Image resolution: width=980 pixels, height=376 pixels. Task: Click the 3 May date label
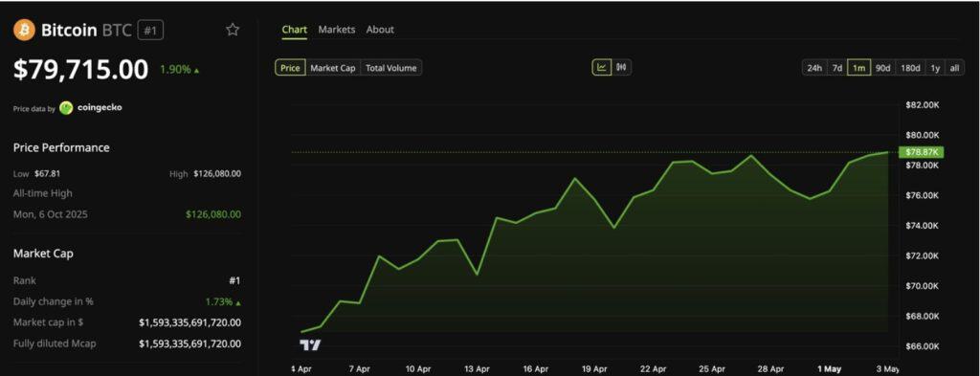click(x=887, y=369)
